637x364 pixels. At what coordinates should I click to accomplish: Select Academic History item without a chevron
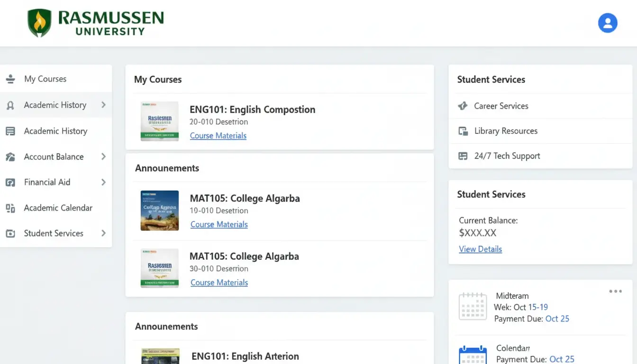click(x=56, y=131)
